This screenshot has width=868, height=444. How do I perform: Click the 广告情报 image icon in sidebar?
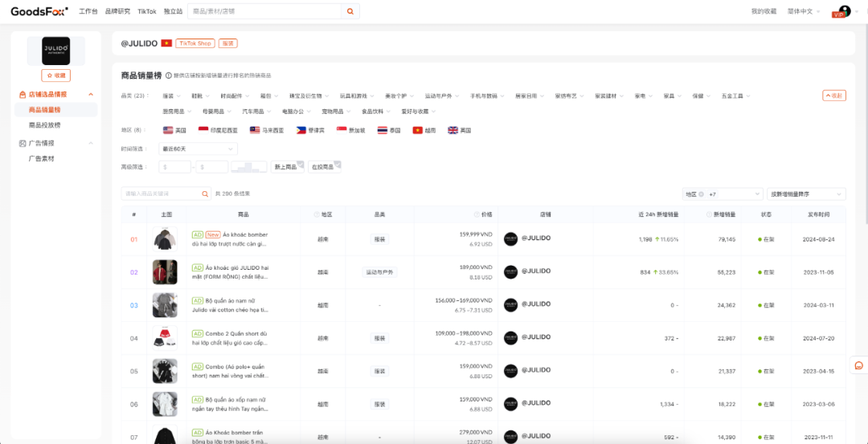click(23, 143)
